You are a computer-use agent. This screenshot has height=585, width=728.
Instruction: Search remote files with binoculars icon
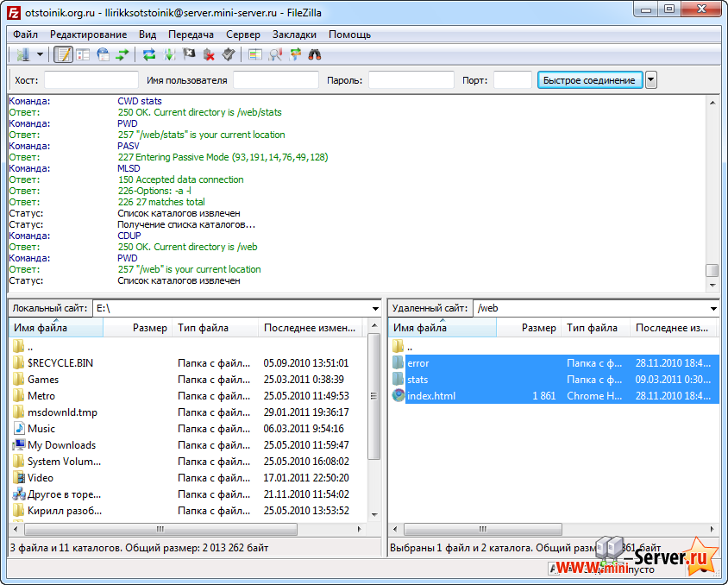coord(315,54)
